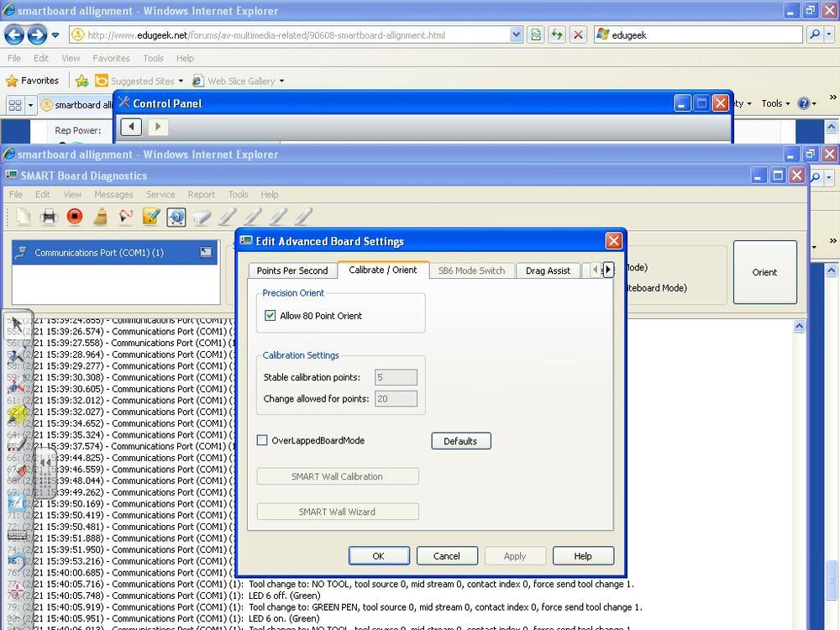Click the edugeek search input field
This screenshot has width=840, height=630.
coord(698,34)
